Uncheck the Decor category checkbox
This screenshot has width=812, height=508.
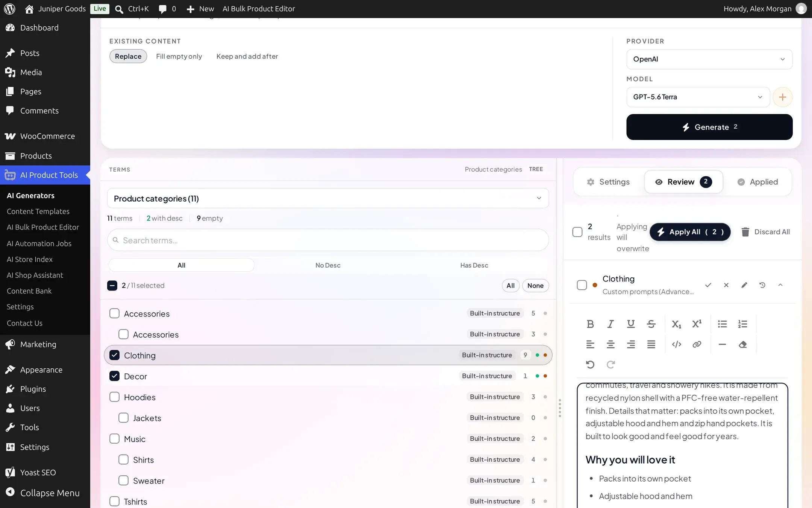click(x=114, y=376)
